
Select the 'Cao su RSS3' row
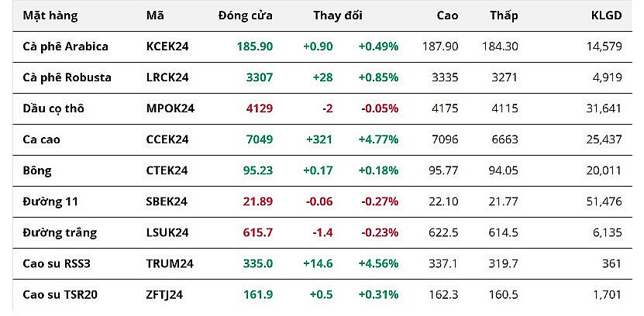(58, 263)
